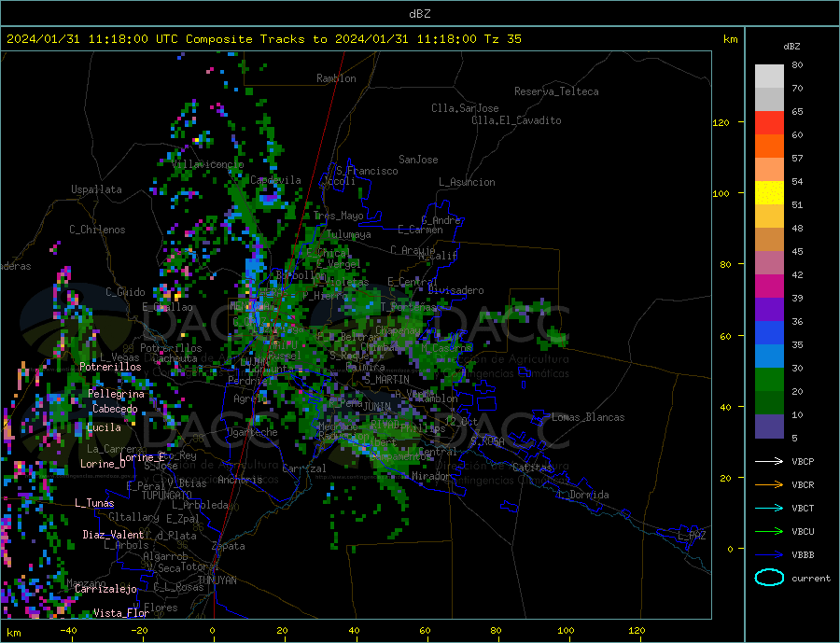Click the Mirador map label
This screenshot has width=840, height=643.
tap(431, 476)
